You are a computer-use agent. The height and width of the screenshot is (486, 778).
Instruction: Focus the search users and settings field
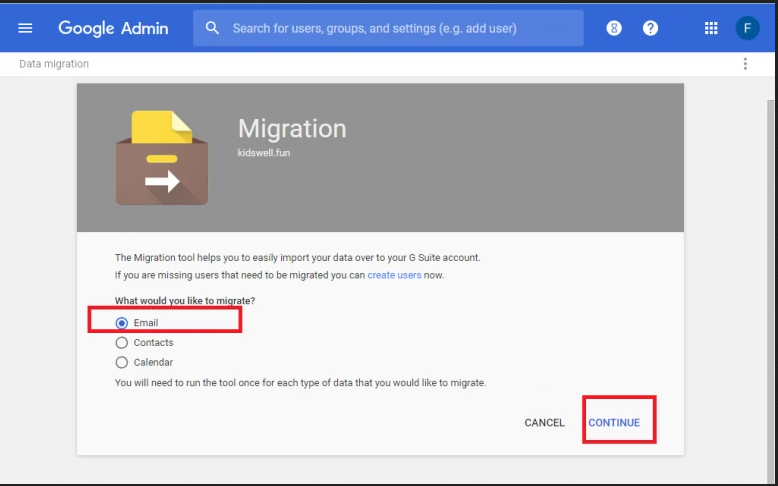[388, 28]
